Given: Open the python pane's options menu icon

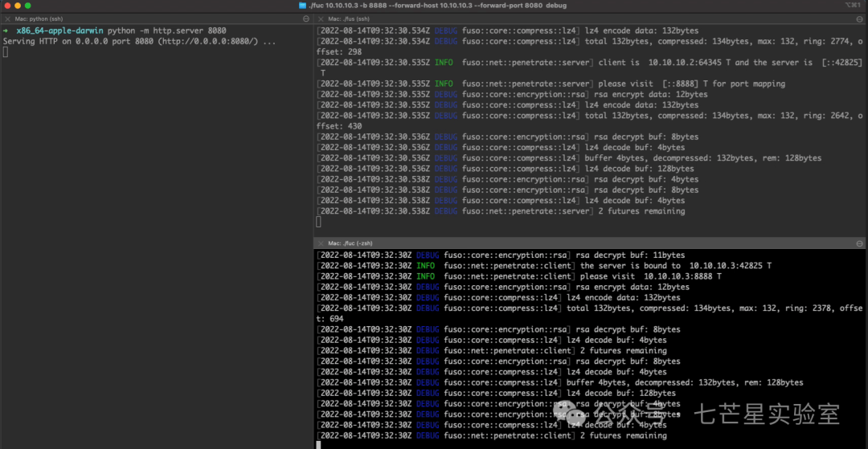Looking at the screenshot, I should pyautogui.click(x=306, y=18).
